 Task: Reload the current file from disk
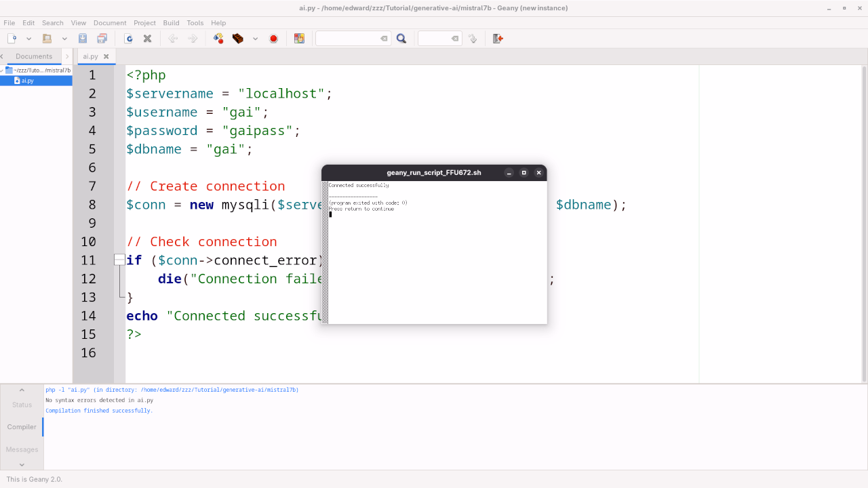pos(128,39)
